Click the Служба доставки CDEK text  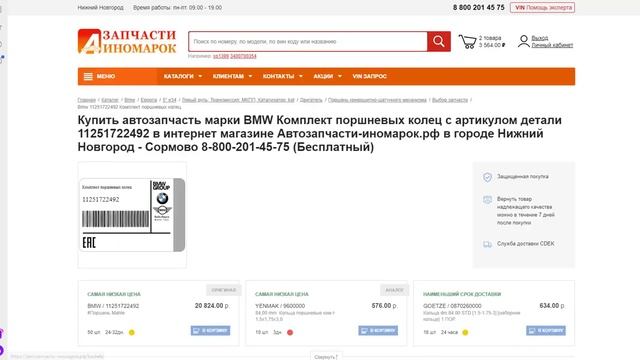click(x=526, y=244)
